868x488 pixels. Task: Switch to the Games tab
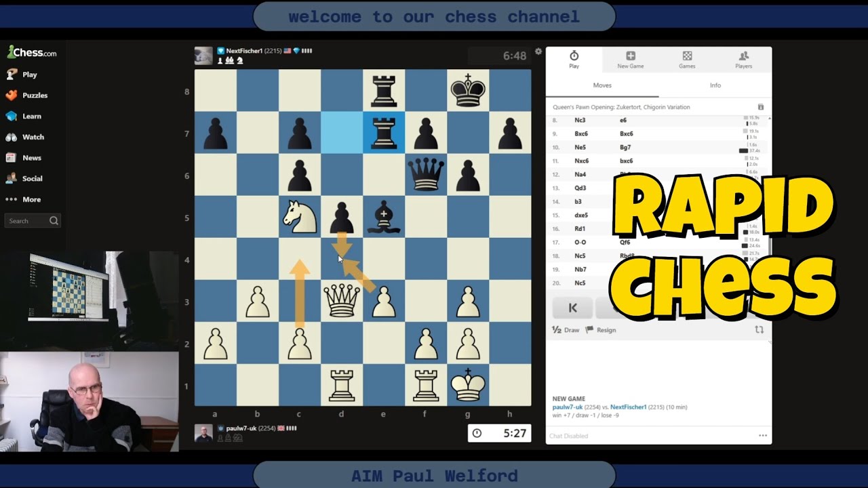pos(687,60)
